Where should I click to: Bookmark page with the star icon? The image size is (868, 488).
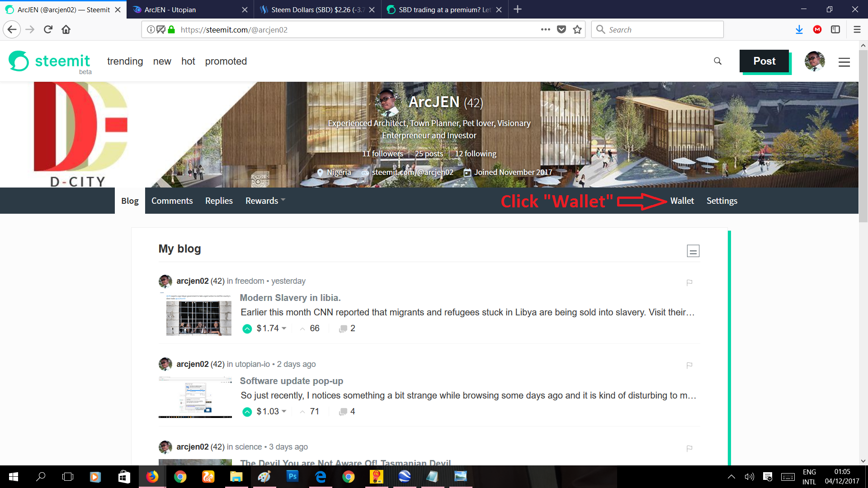pyautogui.click(x=577, y=30)
